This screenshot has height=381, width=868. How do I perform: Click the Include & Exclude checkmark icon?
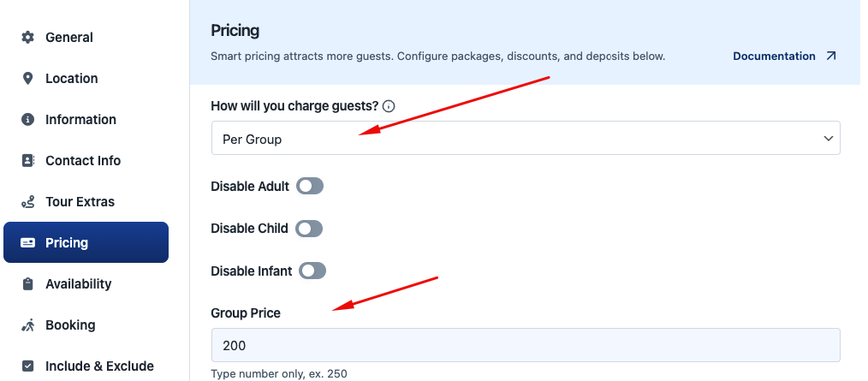pyautogui.click(x=27, y=366)
